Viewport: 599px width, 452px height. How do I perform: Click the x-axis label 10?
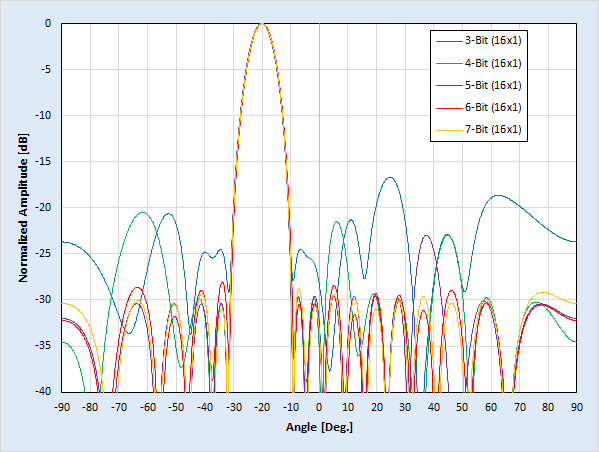coord(348,407)
